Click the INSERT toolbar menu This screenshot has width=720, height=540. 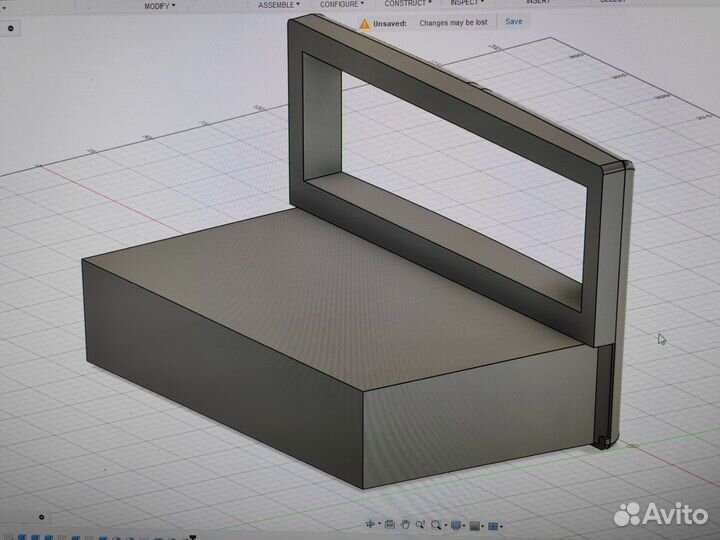(538, 3)
